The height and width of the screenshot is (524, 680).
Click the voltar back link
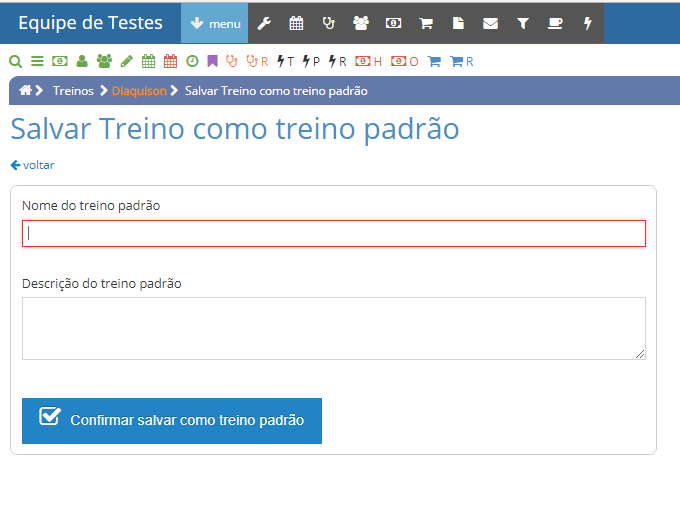click(x=33, y=165)
